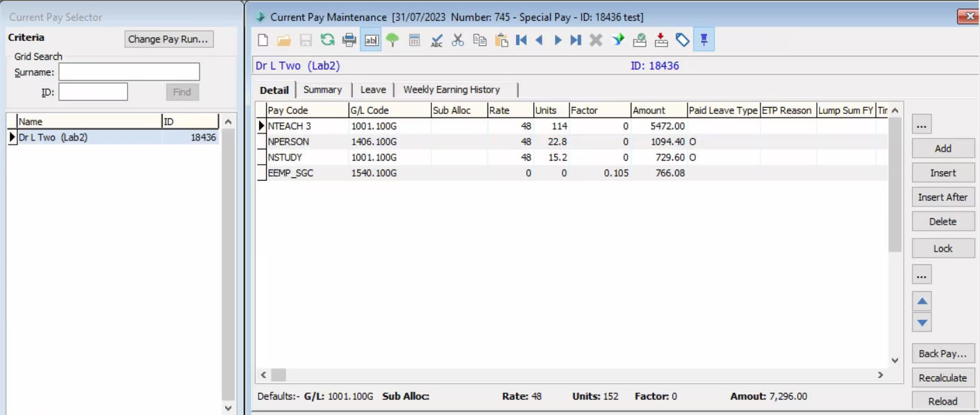Go to the next record arrow
Viewport: 980px width, 415px height.
point(558,40)
